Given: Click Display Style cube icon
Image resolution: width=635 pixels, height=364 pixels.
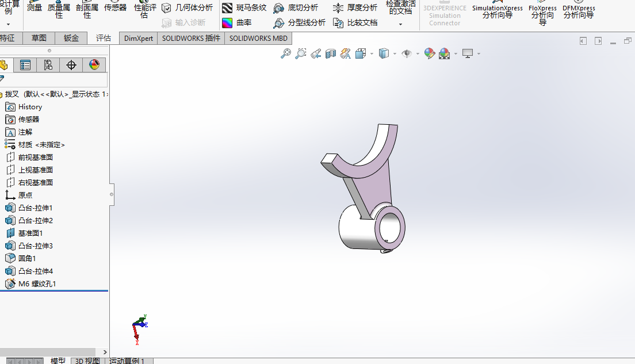Looking at the screenshot, I should (384, 53).
